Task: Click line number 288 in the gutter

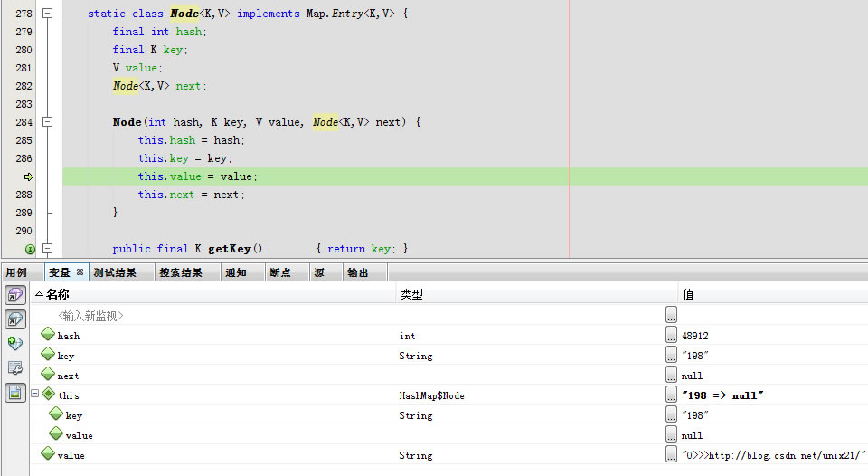Action: [x=24, y=195]
